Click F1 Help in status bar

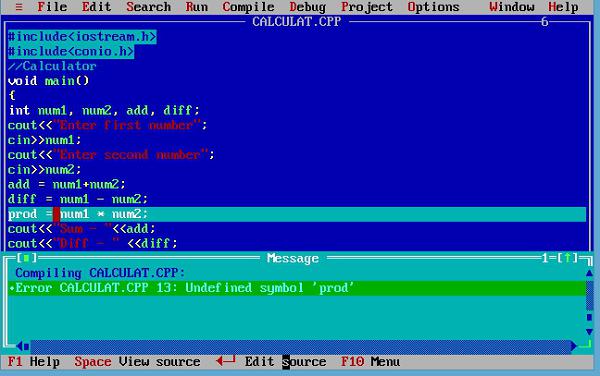click(34, 362)
